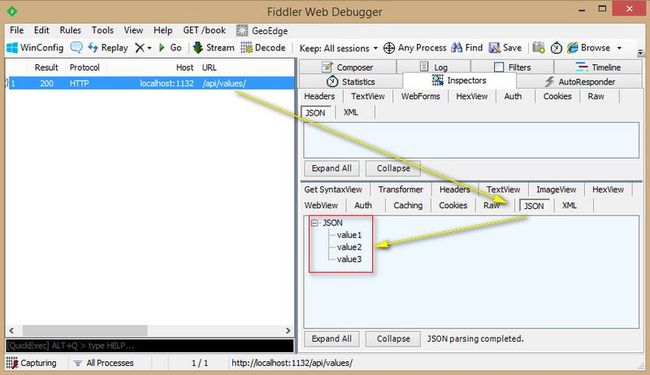
Task: Select value3 in JSON tree
Action: [349, 259]
